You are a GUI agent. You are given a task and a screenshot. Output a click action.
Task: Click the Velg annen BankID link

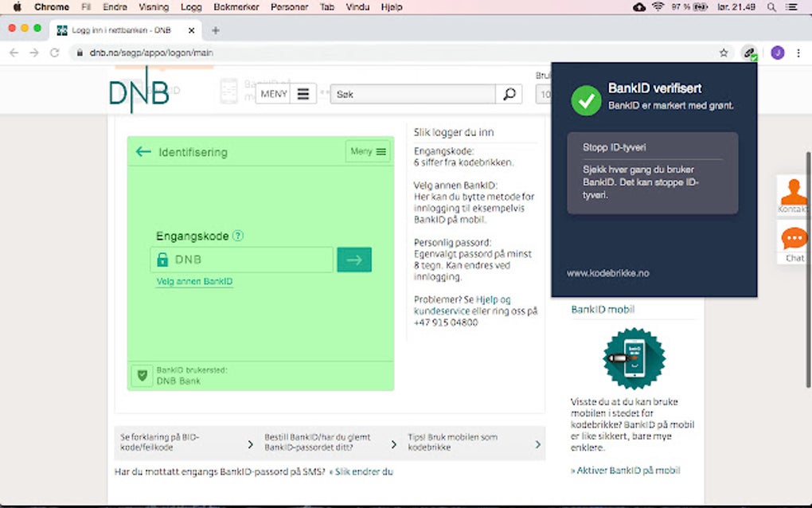(x=195, y=281)
